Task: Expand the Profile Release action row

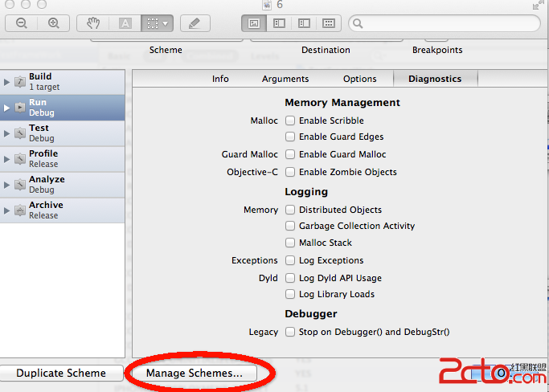Action: (6, 159)
